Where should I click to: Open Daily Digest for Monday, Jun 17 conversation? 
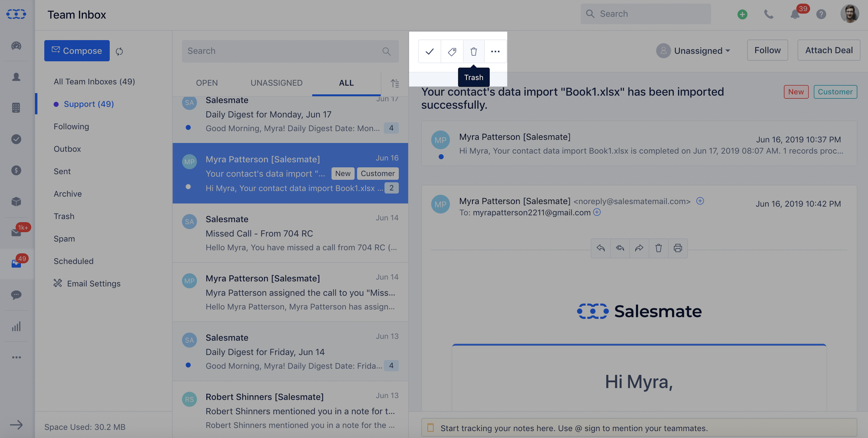click(x=290, y=120)
